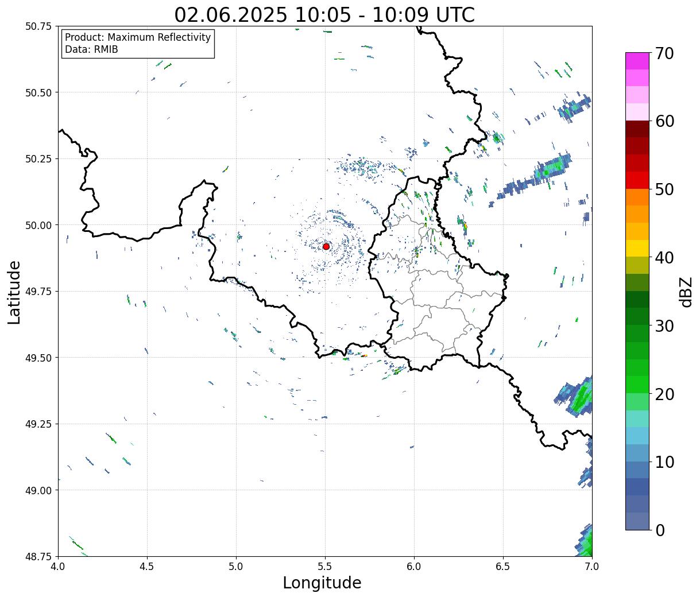This screenshot has width=700, height=597.
Task: Click the slate blue bottom colorbar segment
Action: pyautogui.click(x=637, y=521)
